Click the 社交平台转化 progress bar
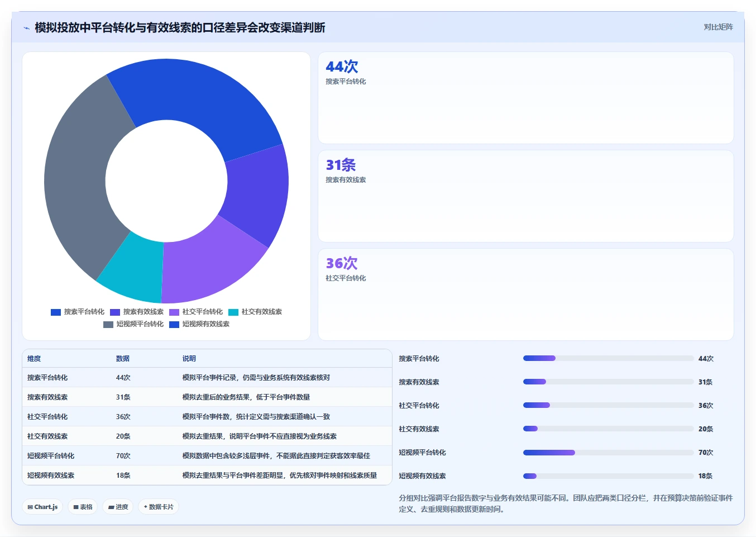The image size is (756, 537). [x=609, y=405]
